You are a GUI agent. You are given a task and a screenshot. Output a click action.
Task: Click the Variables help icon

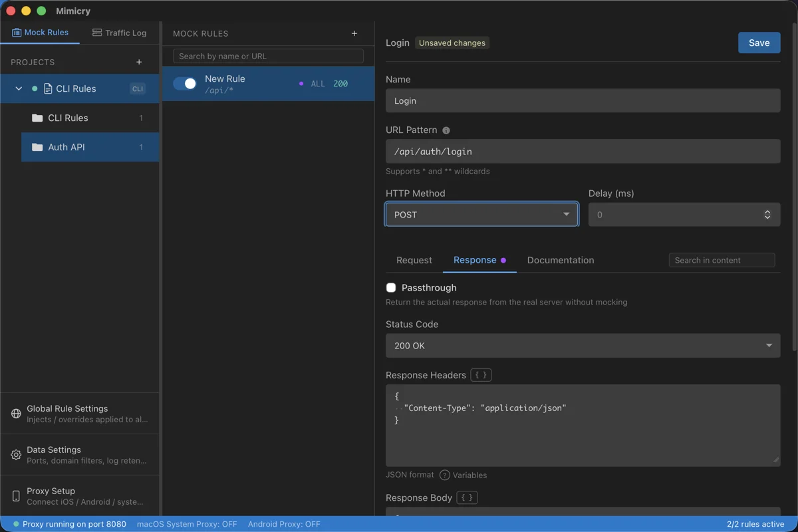445,475
